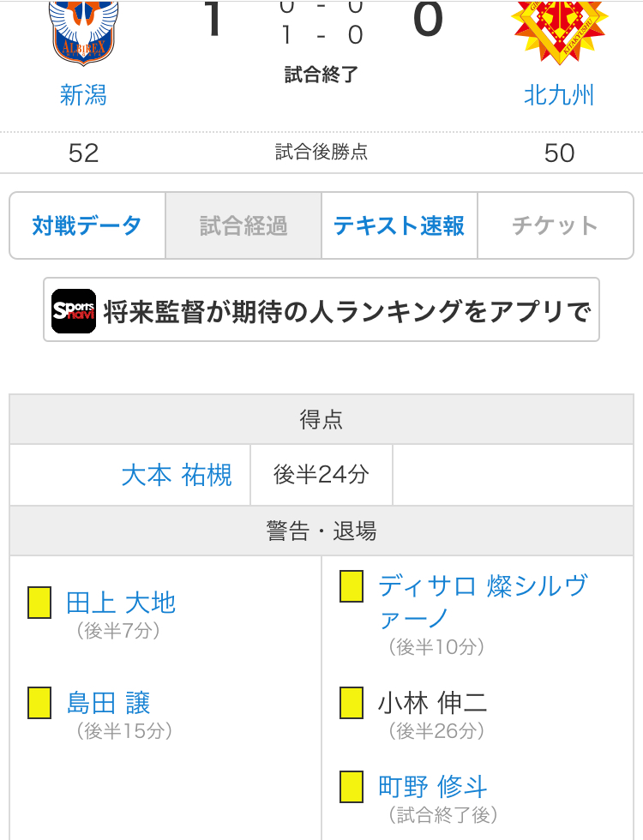The width and height of the screenshot is (643, 840).
Task: Open the テキスト速報 tab
Action: tap(400, 226)
